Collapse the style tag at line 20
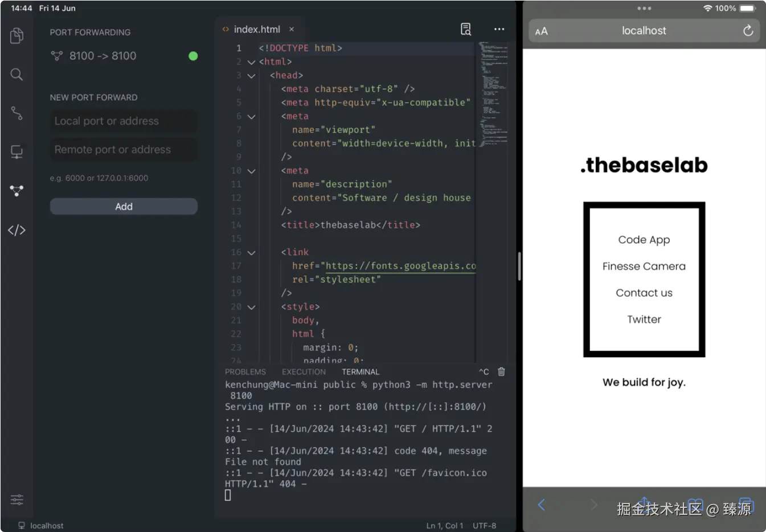Screen dimensions: 766x532 pos(251,307)
